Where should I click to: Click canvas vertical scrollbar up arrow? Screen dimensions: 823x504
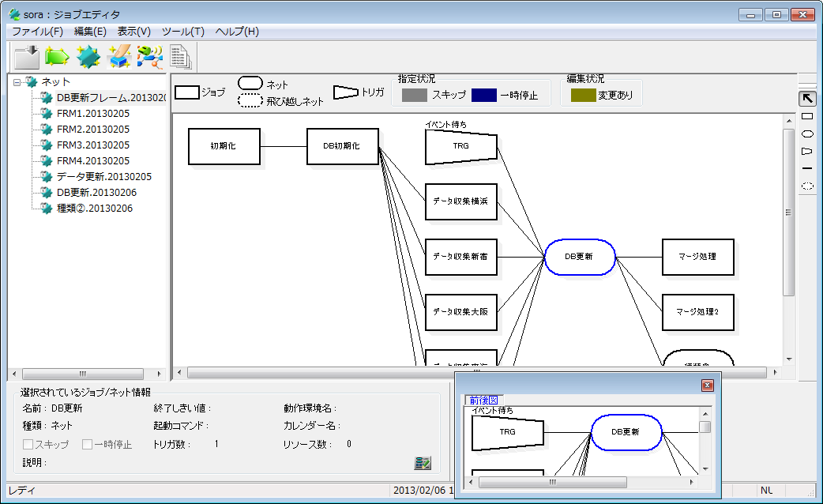pyautogui.click(x=789, y=121)
